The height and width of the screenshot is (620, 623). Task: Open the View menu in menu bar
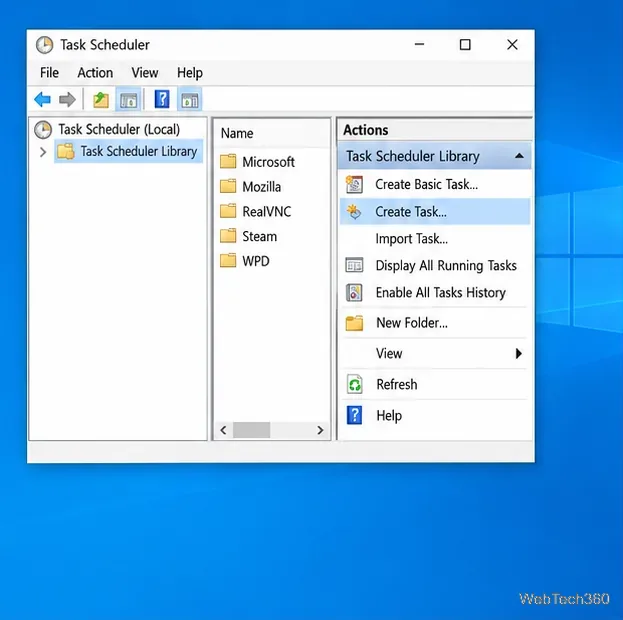[145, 73]
